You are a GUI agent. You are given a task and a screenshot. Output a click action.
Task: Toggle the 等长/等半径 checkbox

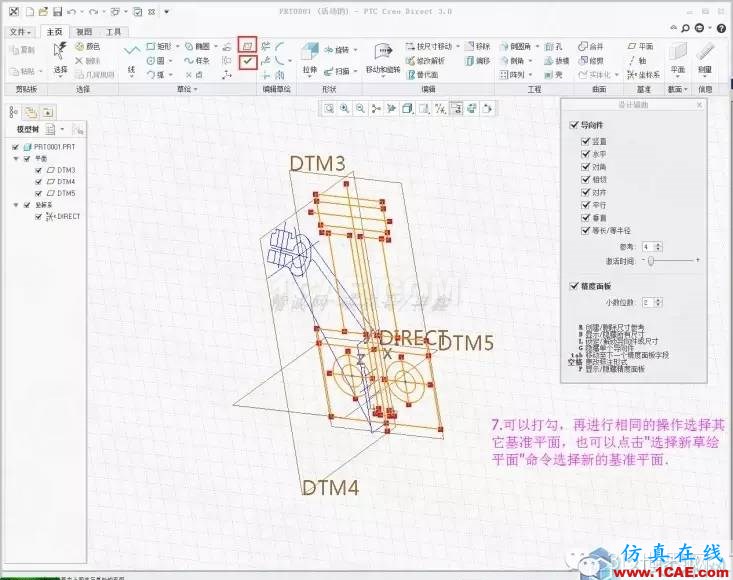pyautogui.click(x=585, y=230)
